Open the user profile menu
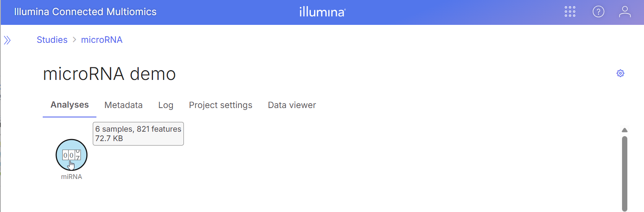The width and height of the screenshot is (644, 212). 624,12
